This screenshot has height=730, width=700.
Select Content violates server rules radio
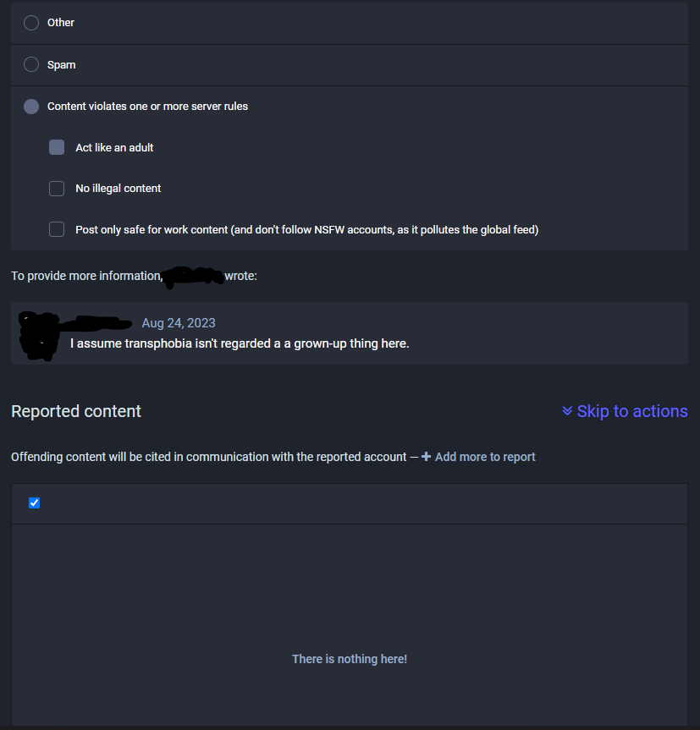click(x=31, y=107)
